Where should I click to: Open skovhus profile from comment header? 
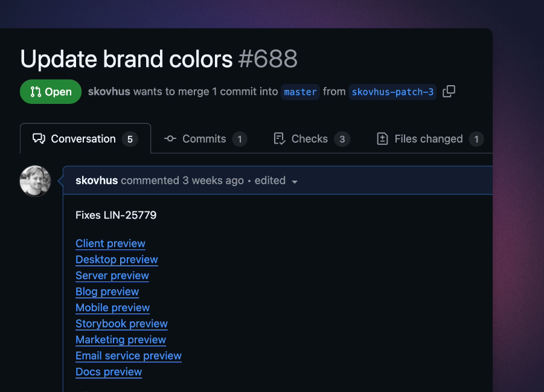(97, 181)
